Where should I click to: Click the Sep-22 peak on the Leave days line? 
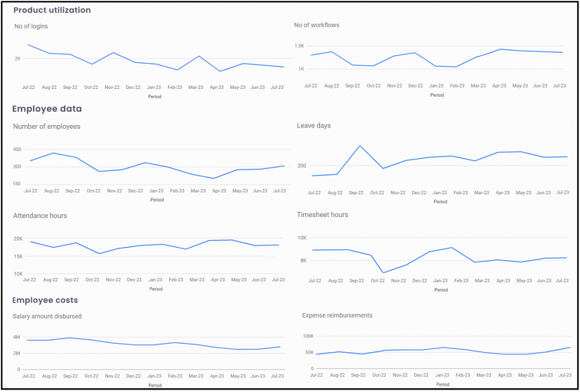point(360,146)
